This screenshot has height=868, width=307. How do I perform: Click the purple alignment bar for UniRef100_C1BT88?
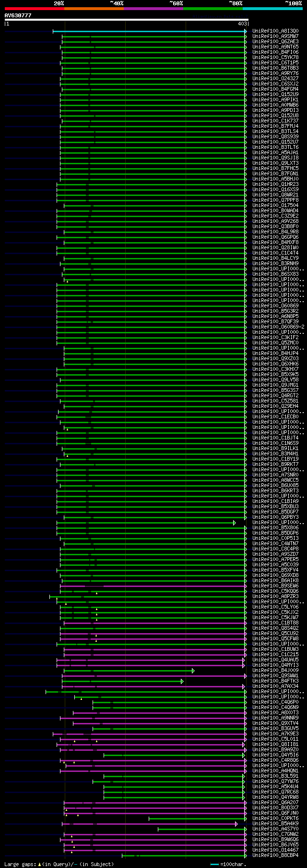(x=155, y=623)
